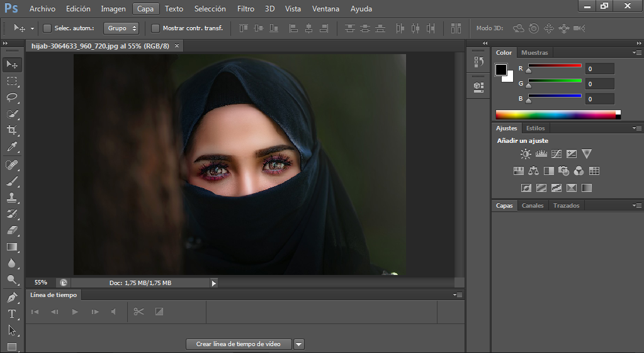The image size is (644, 353).
Task: Select the Eyedropper tool
Action: pos(12,147)
